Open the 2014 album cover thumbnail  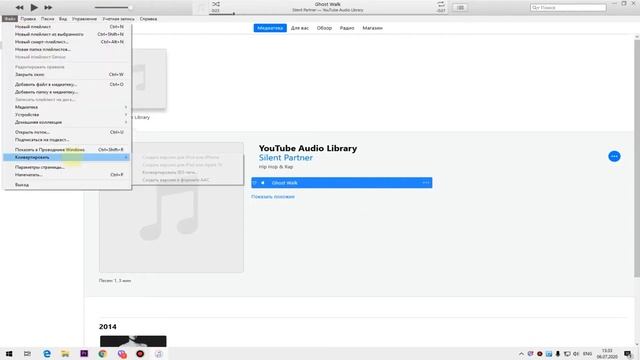pyautogui.click(x=133, y=341)
